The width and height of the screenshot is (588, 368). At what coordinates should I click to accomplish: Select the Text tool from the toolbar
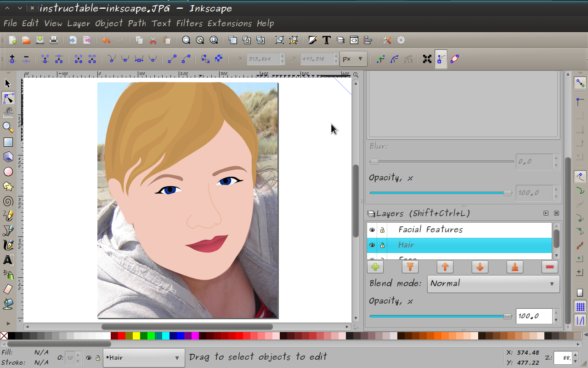[x=8, y=260]
